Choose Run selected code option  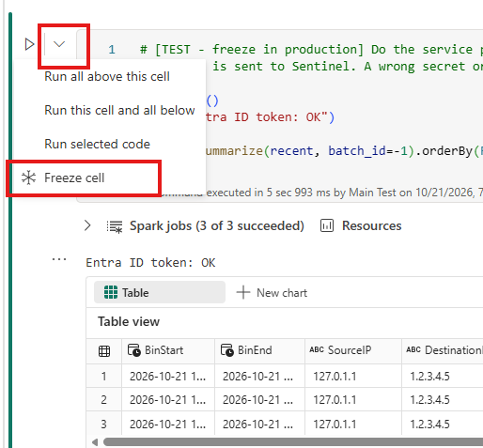[x=97, y=144]
